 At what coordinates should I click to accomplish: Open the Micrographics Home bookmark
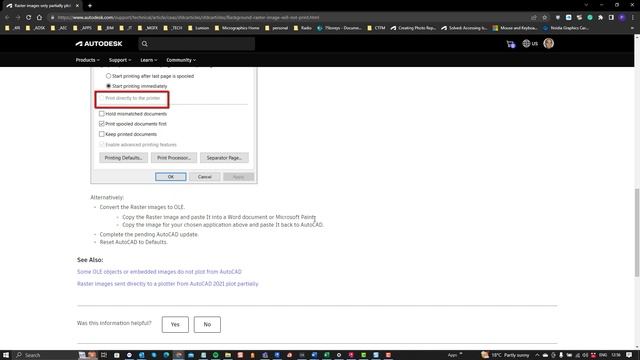click(x=237, y=28)
